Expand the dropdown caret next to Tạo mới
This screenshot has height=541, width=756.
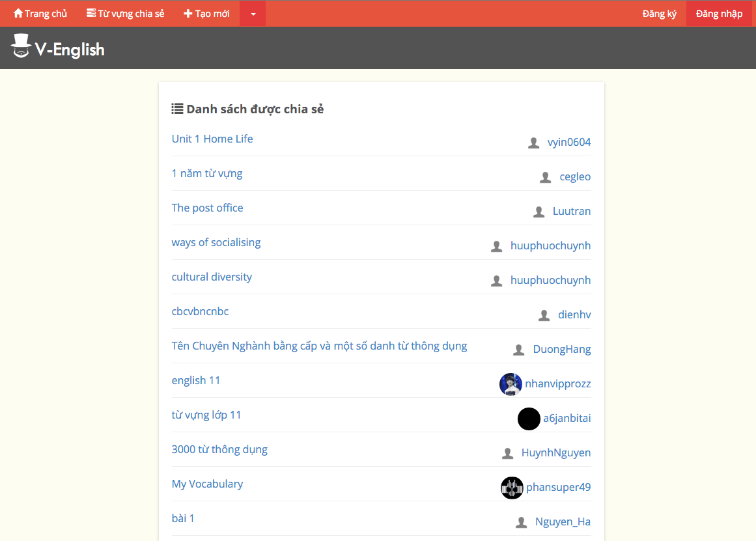253,14
